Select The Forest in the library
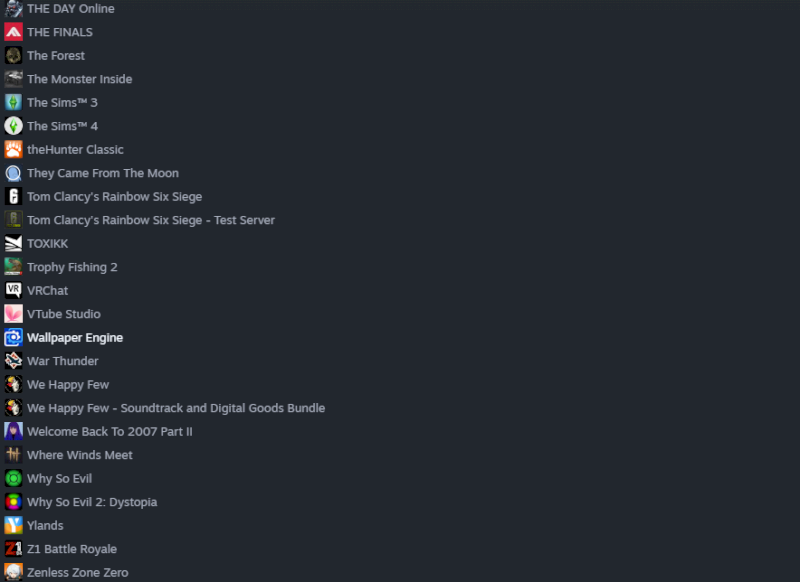800x582 pixels. click(56, 56)
